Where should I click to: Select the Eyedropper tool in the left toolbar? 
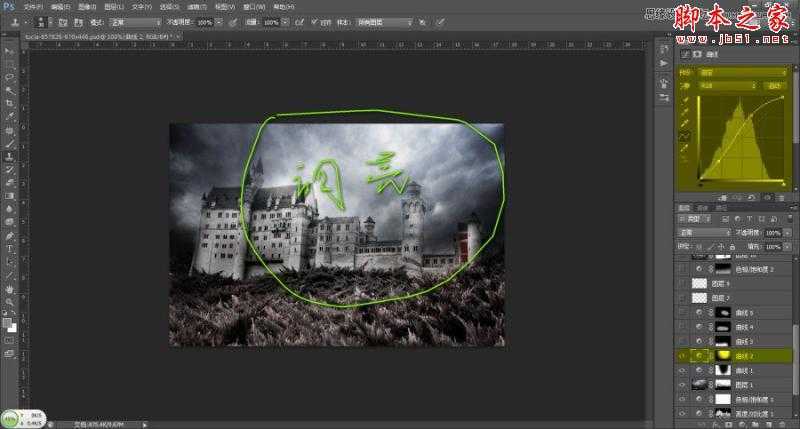[x=9, y=117]
